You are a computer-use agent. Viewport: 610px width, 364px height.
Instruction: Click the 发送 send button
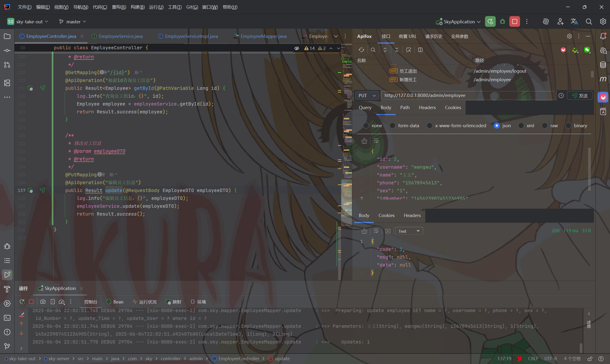pos(580,96)
